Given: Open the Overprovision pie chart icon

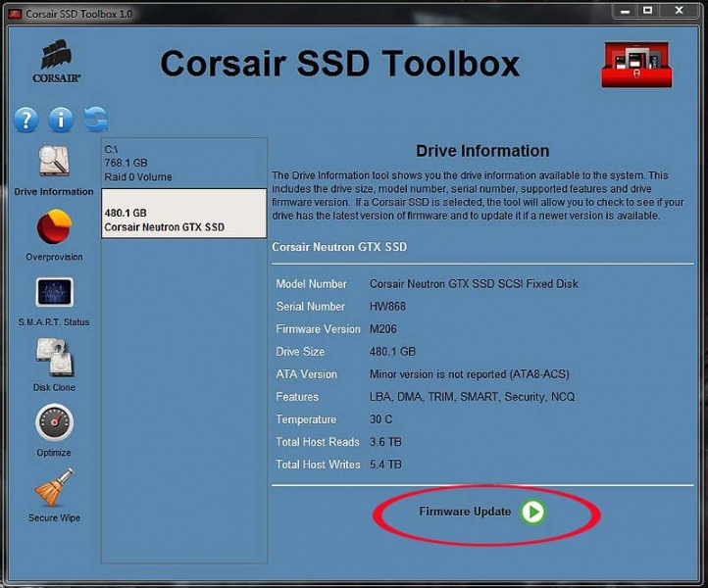Looking at the screenshot, I should (54, 226).
